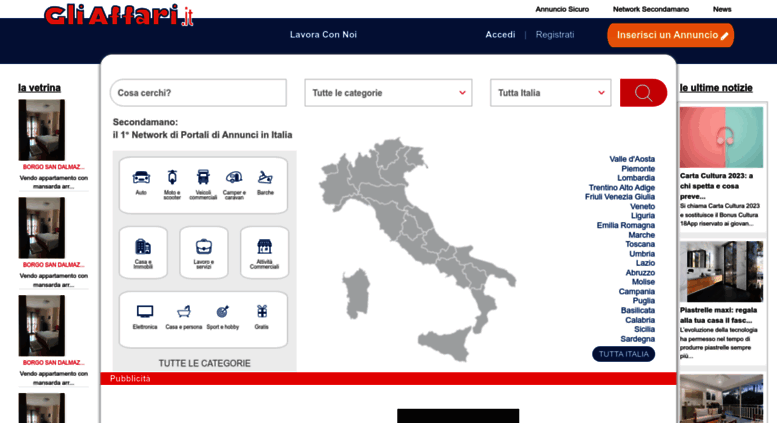Select the Molise region link
This screenshot has width=777, height=423.
click(643, 282)
